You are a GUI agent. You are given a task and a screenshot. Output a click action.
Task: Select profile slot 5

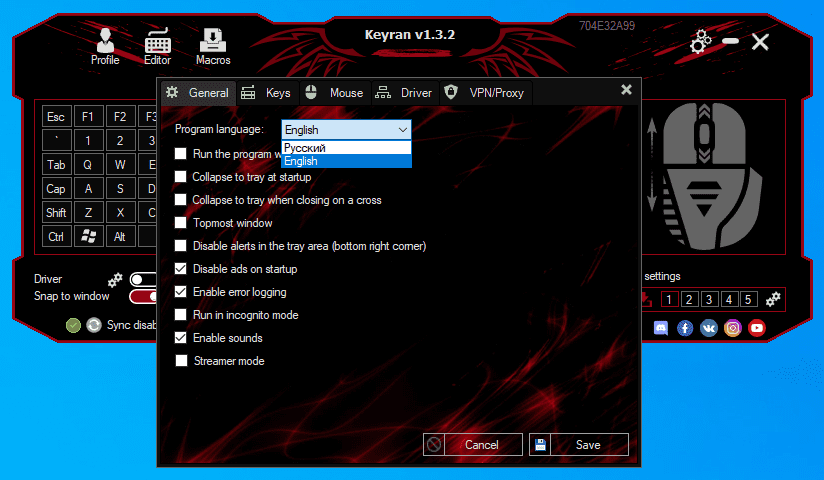click(748, 299)
